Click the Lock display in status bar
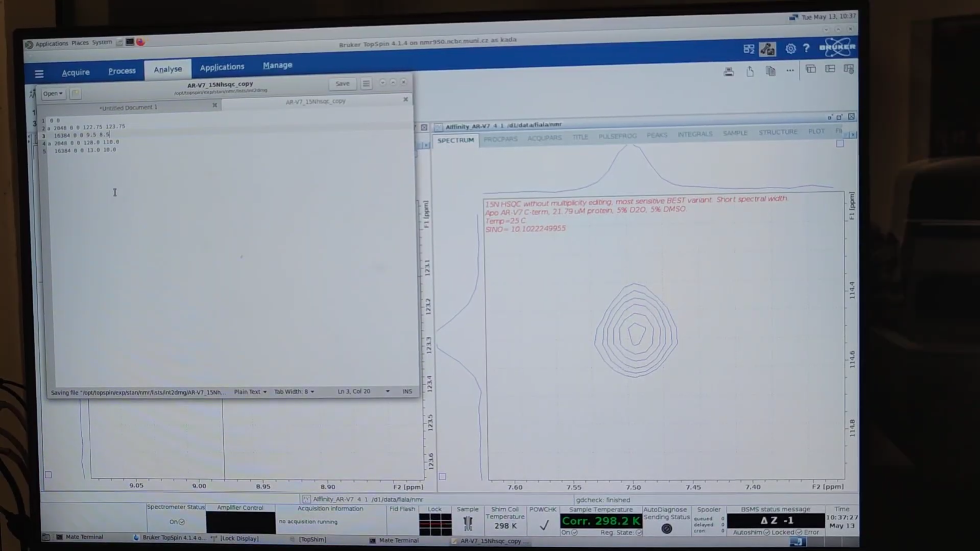 tap(435, 524)
